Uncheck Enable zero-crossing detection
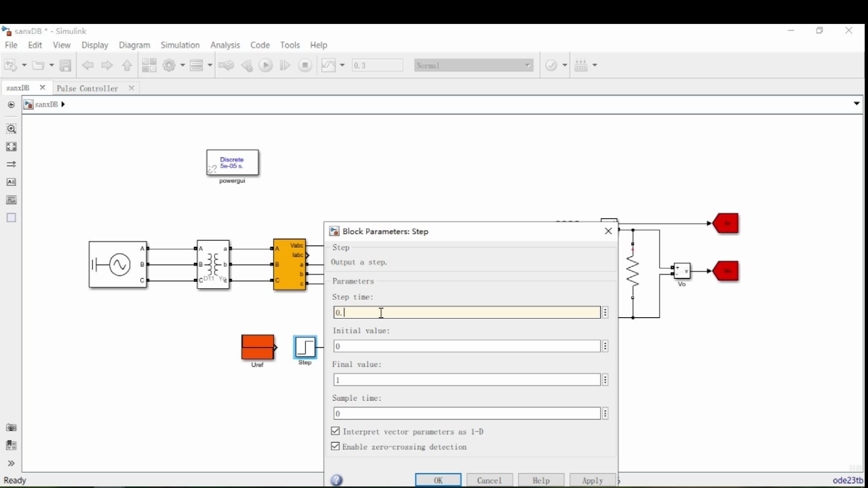The height and width of the screenshot is (488, 868). [x=335, y=446]
